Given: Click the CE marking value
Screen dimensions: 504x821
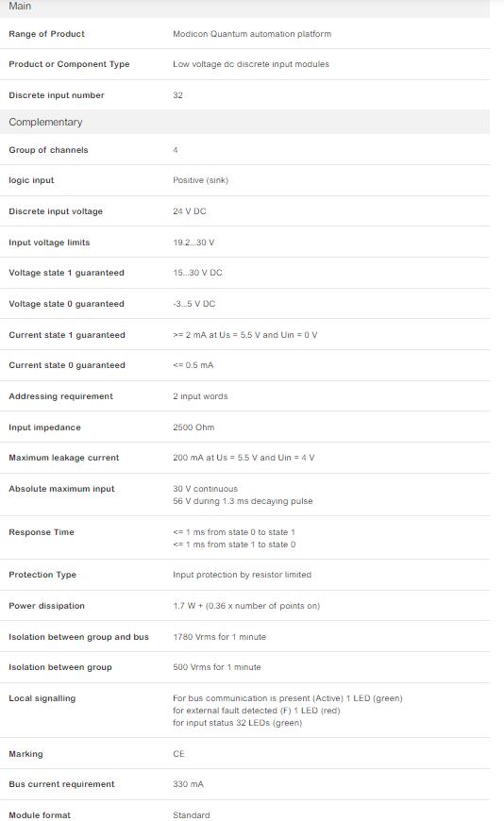Looking at the screenshot, I should 178,754.
